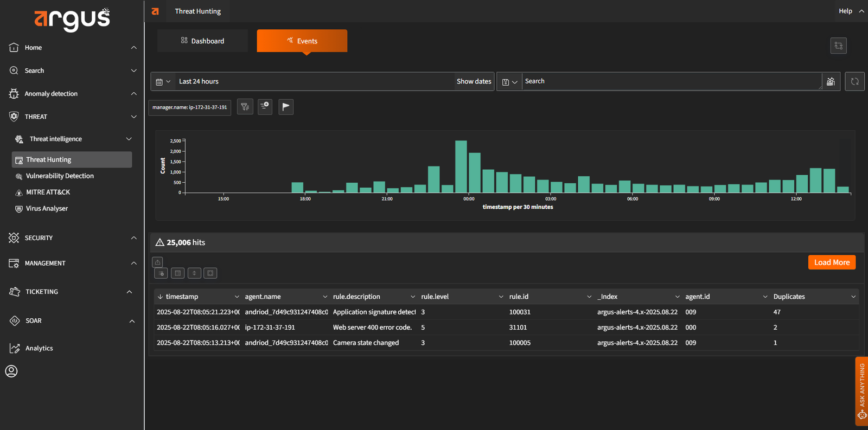Open the rule.level column dropdown
The height and width of the screenshot is (430, 868).
(501, 297)
